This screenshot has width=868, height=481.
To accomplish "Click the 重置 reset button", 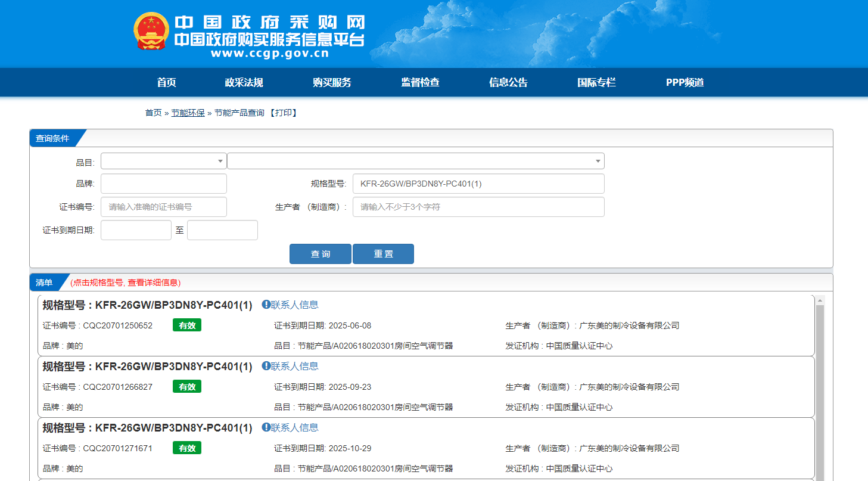I will (x=383, y=254).
